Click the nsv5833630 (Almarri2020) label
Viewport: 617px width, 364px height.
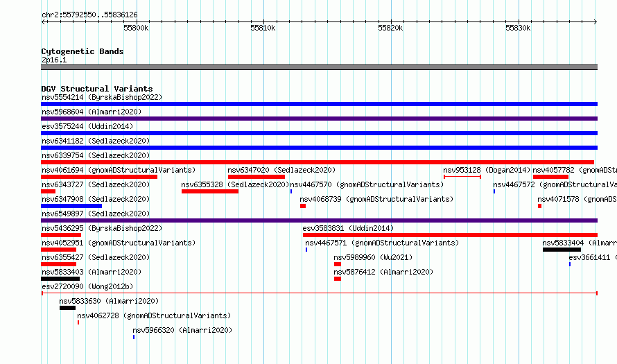pos(109,301)
